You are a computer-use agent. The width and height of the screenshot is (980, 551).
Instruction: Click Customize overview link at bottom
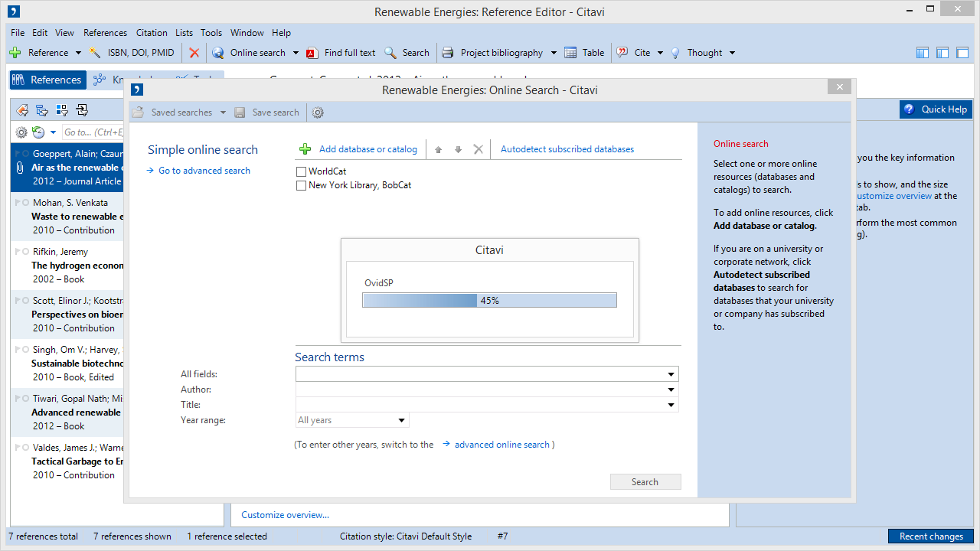[x=286, y=515]
